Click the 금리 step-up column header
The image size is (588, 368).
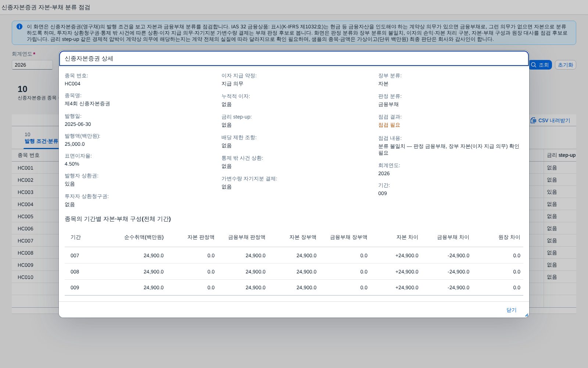point(561,155)
